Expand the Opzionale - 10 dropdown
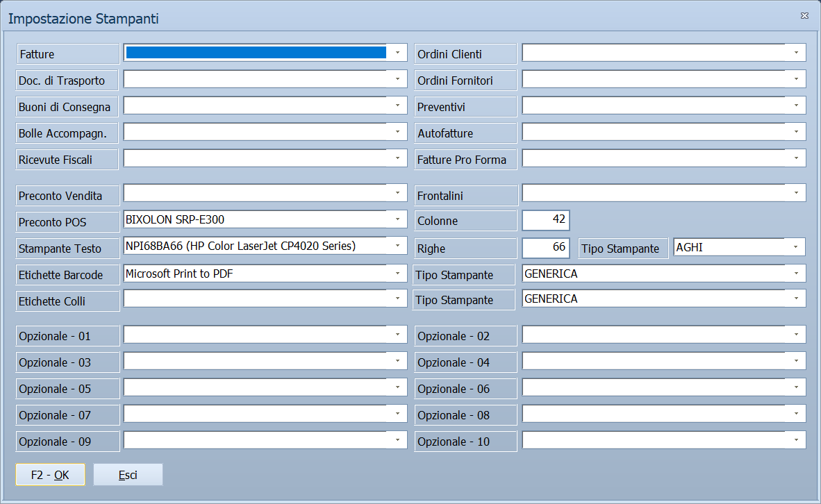 [796, 440]
